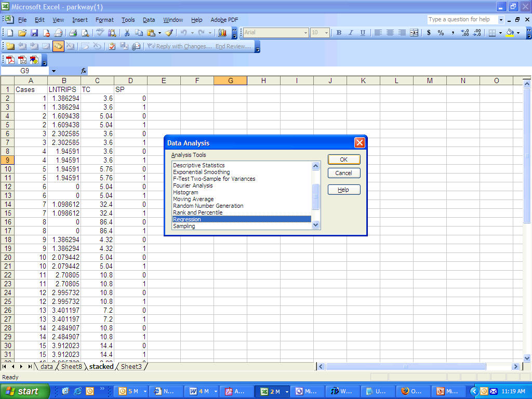Apply Bold formatting with the B icon
The width and height of the screenshot is (532, 399).
click(339, 33)
